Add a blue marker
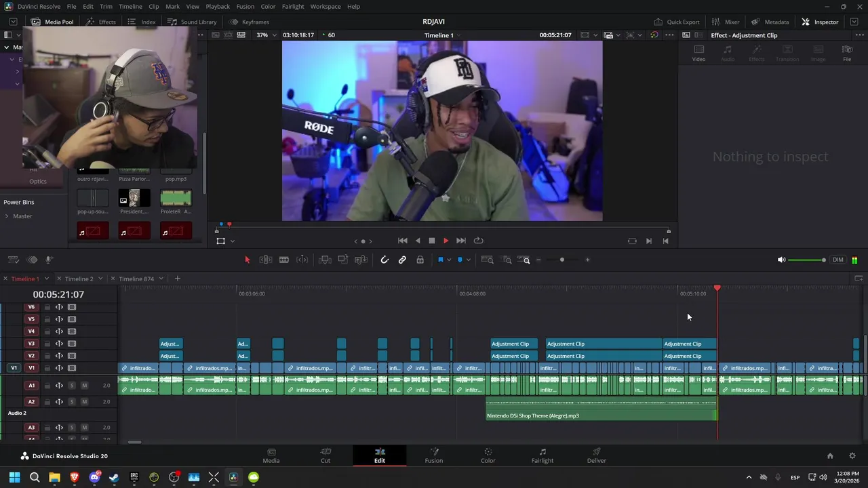 [x=460, y=260]
